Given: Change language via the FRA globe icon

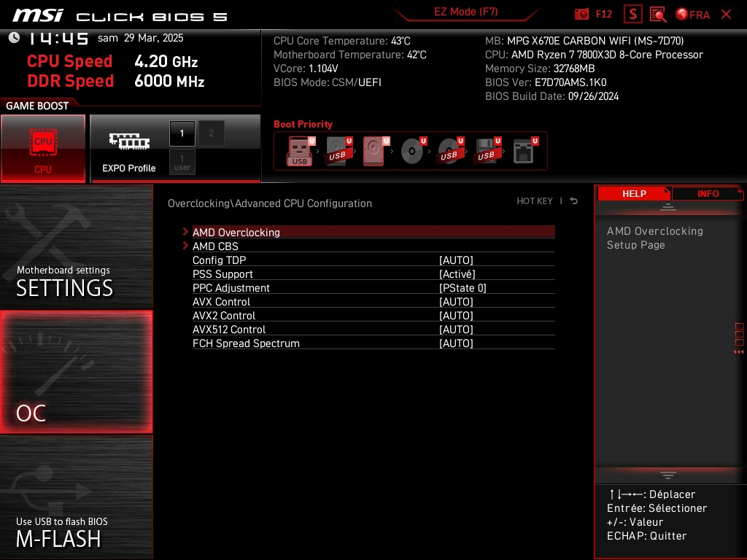Looking at the screenshot, I should tap(693, 15).
